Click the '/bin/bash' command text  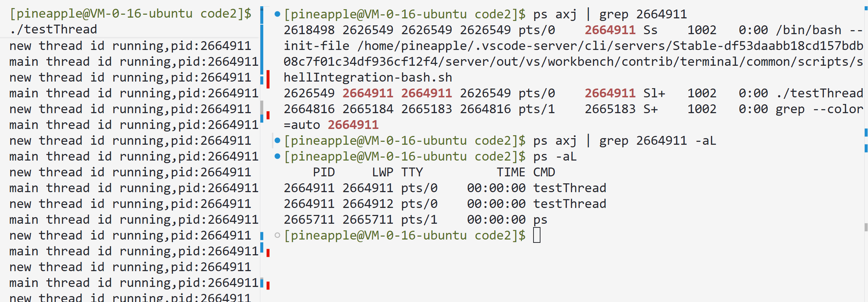tap(809, 30)
